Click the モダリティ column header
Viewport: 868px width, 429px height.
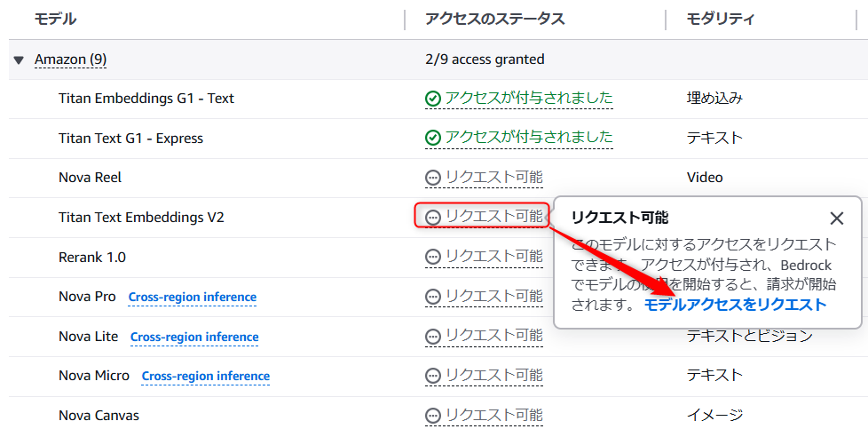(x=720, y=20)
